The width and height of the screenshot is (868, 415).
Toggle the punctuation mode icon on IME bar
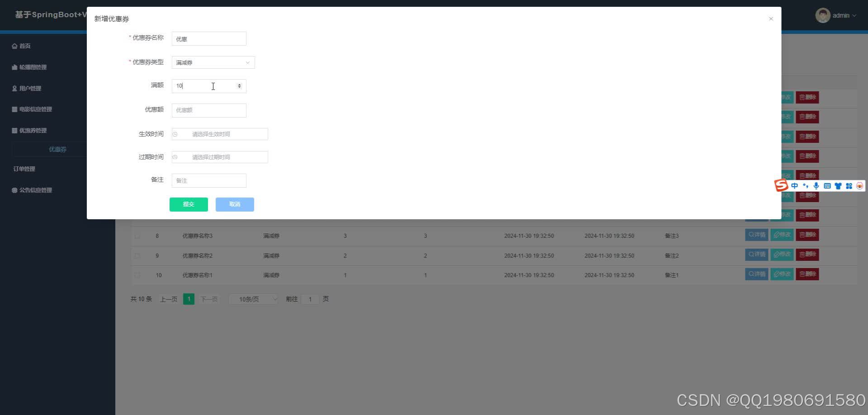point(805,186)
